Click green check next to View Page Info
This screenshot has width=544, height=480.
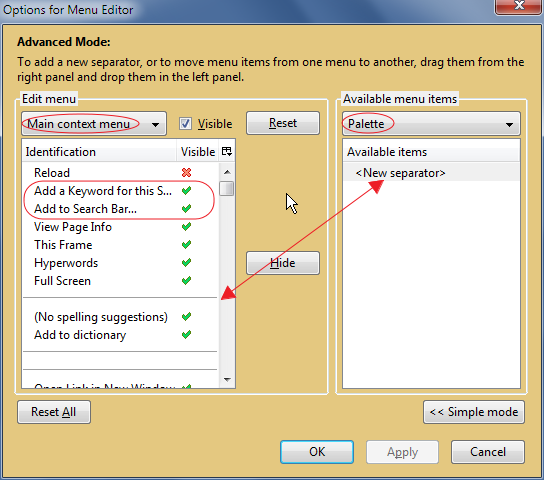tap(186, 226)
